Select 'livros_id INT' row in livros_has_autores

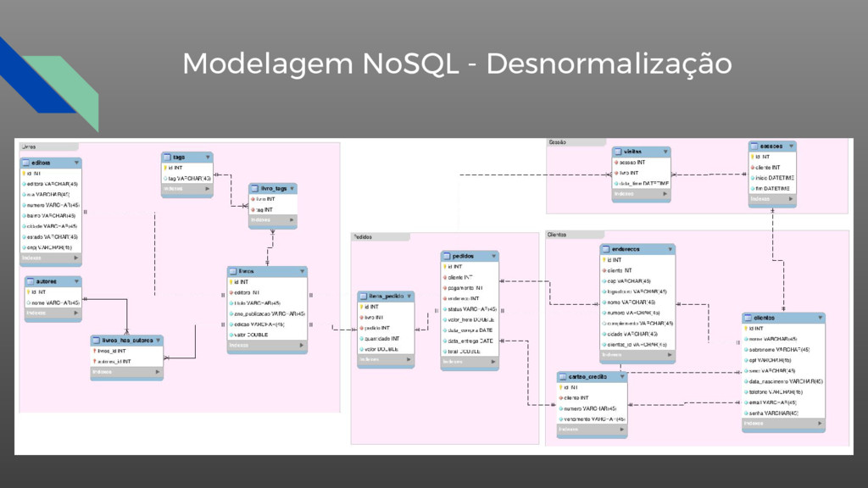pos(127,351)
